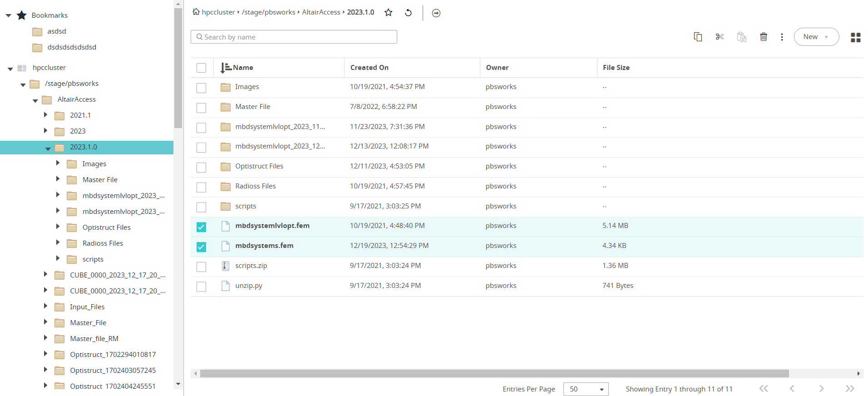Open the Entries Per Page dropdown
Viewport: 868px width, 396px height.
pyautogui.click(x=586, y=389)
